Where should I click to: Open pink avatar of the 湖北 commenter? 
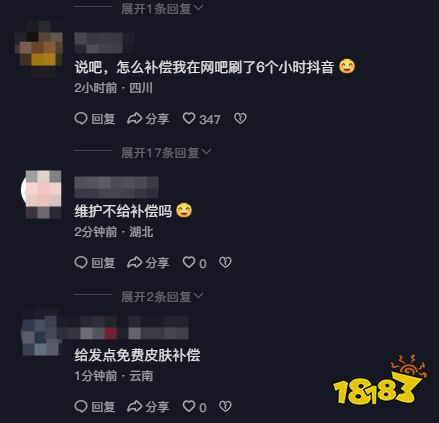[x=41, y=194]
